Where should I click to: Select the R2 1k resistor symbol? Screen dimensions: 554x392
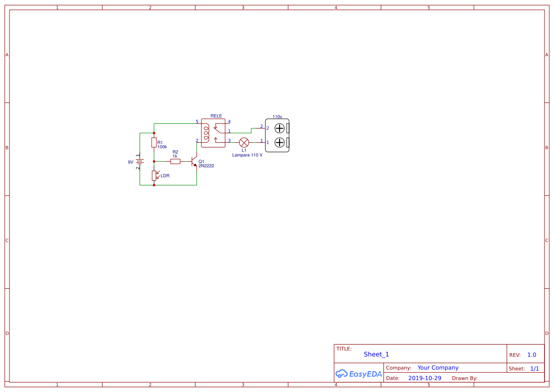click(x=175, y=161)
